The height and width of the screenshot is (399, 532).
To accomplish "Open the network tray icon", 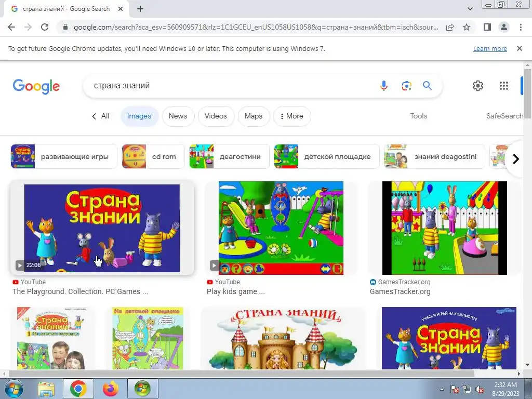I will click(467, 390).
